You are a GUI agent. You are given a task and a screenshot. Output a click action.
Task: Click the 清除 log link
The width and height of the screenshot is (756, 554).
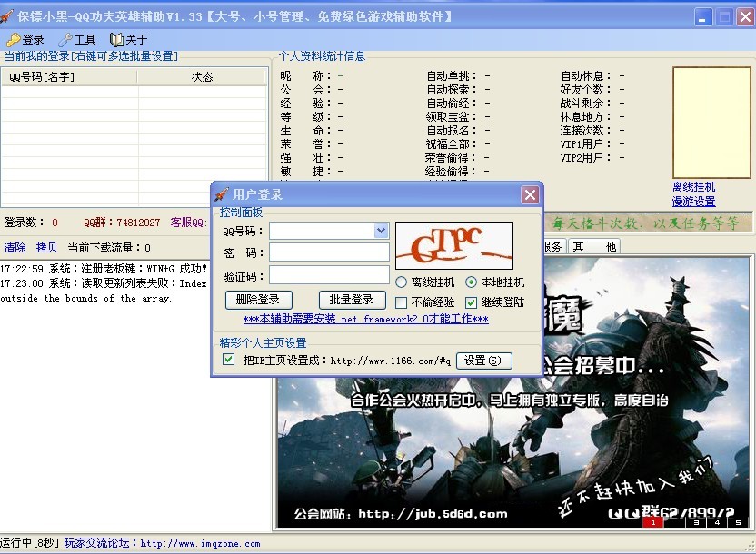[x=15, y=248]
